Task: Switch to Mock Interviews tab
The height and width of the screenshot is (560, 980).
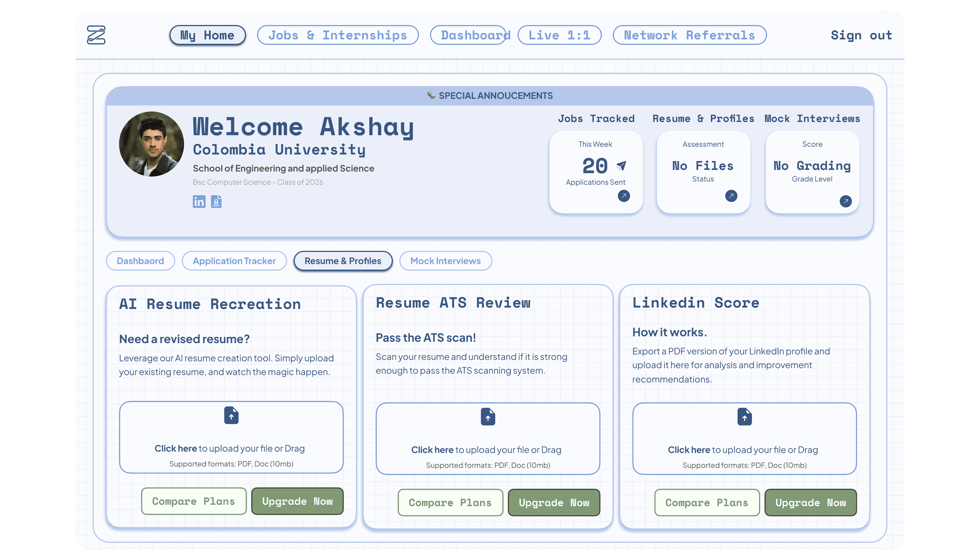Action: 446,261
